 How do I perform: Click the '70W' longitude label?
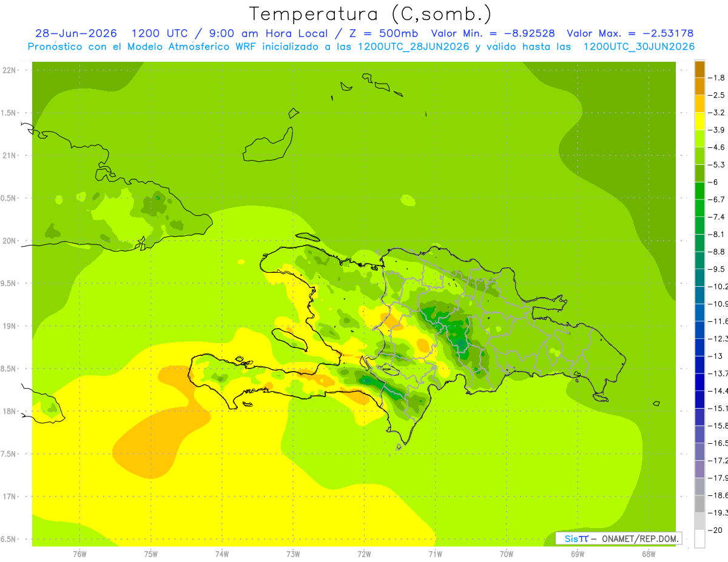[507, 554]
